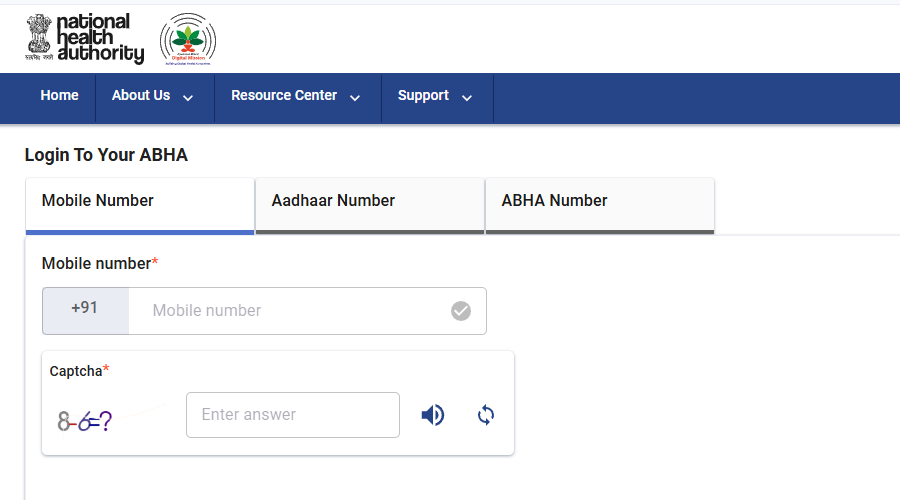Click the National Health Authority logo
This screenshot has width=900, height=500.
click(x=85, y=38)
